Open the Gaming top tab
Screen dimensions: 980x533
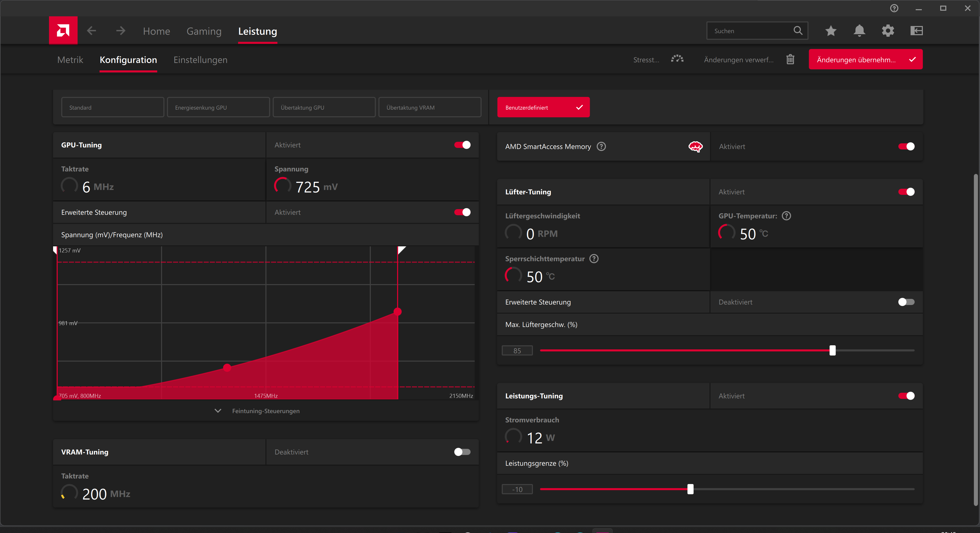point(204,31)
